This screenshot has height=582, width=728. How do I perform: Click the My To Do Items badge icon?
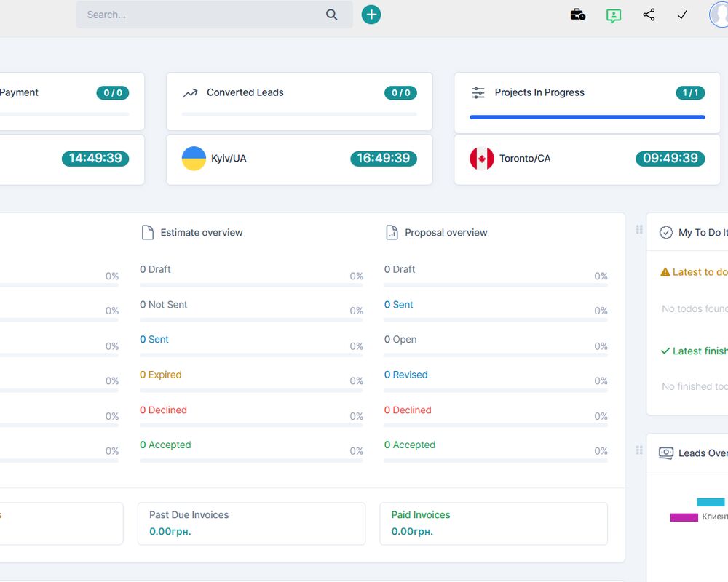(666, 232)
